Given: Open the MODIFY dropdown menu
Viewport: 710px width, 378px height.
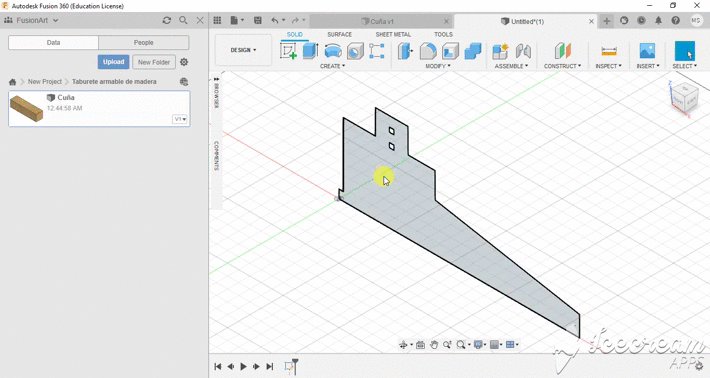Looking at the screenshot, I should (x=438, y=66).
